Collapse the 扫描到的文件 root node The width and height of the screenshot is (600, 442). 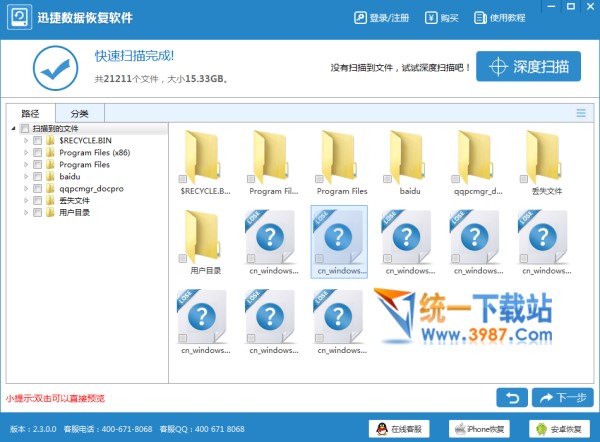coord(13,128)
